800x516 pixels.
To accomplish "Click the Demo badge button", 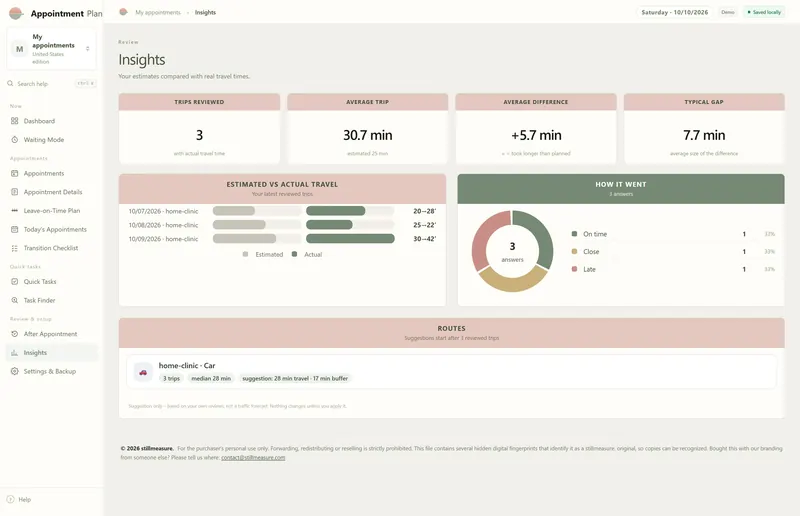I will [728, 12].
